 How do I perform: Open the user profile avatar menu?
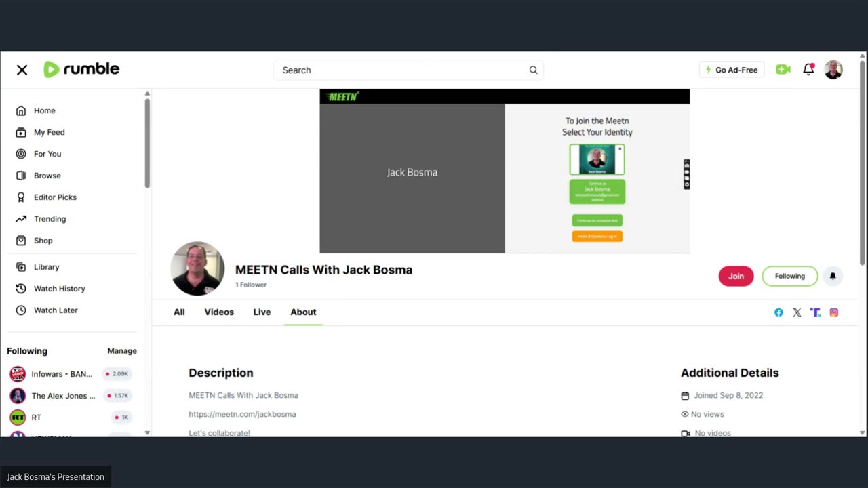833,70
